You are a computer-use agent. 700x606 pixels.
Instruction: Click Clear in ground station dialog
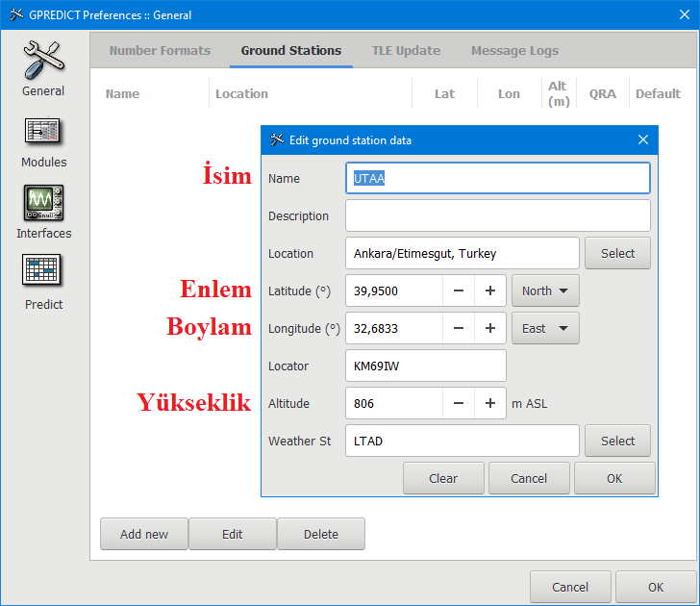[x=443, y=478]
